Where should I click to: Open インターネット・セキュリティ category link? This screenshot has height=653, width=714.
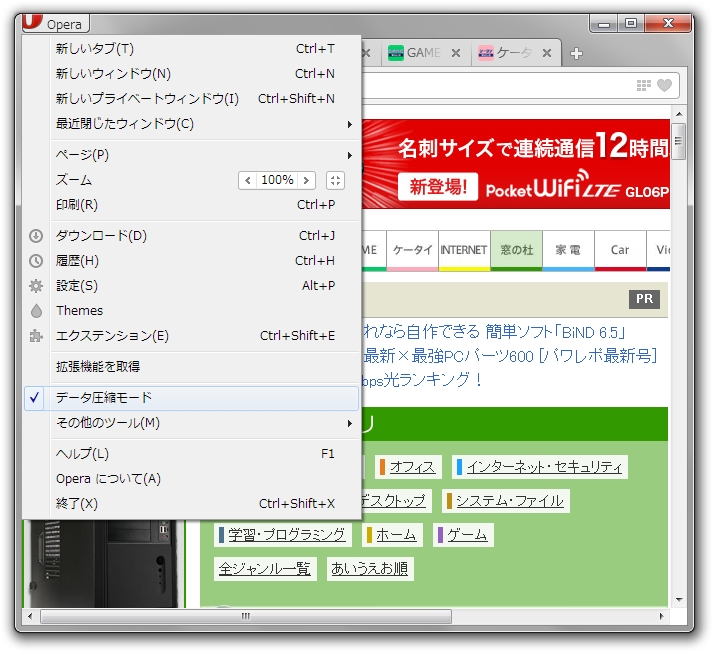[545, 467]
